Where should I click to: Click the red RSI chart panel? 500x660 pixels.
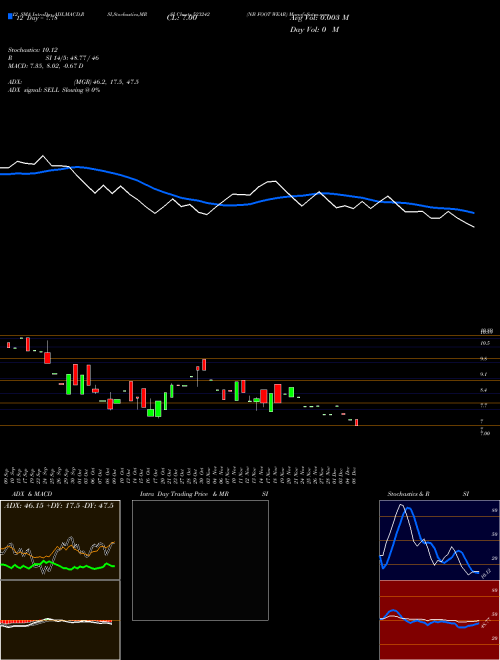pyautogui.click(x=439, y=620)
